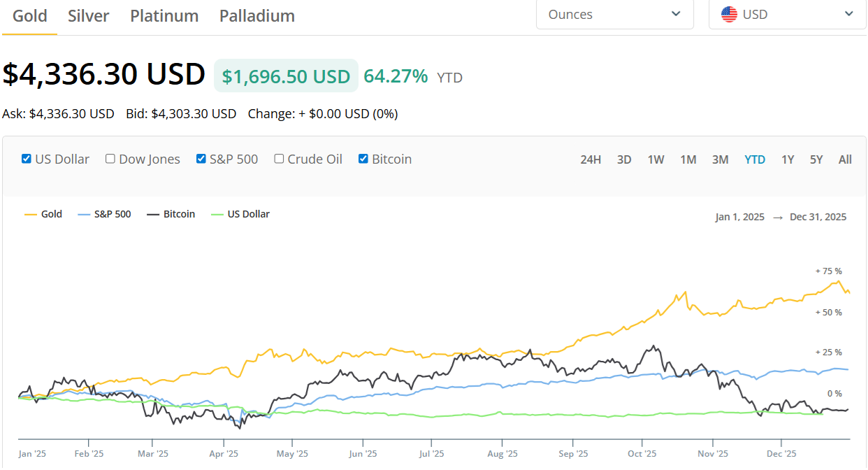868x470 pixels.
Task: Click the Gold yellow legend line marker
Action: [x=30, y=215]
